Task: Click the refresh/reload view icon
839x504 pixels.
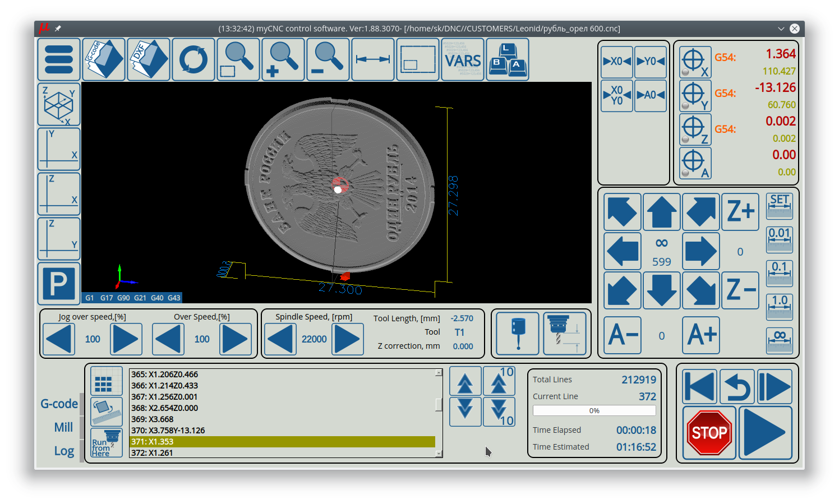Action: (x=193, y=59)
